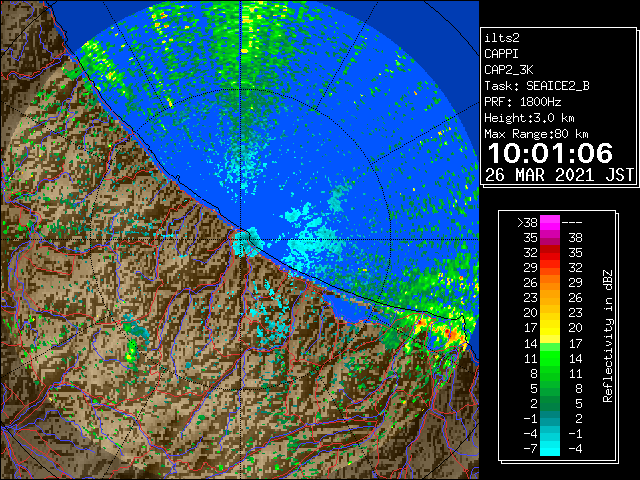The width and height of the screenshot is (640, 480).
Task: Pick the dark green 2–5 dBZ legend swatch
Action: pos(550,403)
